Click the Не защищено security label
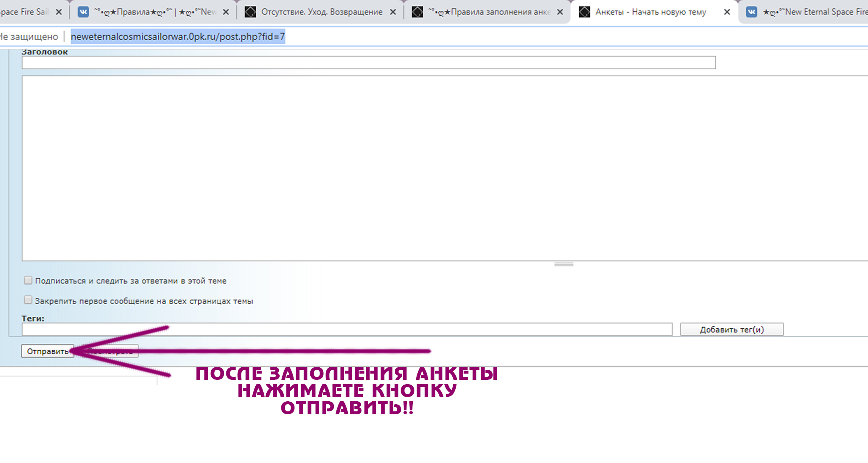The image size is (868, 463). [x=29, y=37]
